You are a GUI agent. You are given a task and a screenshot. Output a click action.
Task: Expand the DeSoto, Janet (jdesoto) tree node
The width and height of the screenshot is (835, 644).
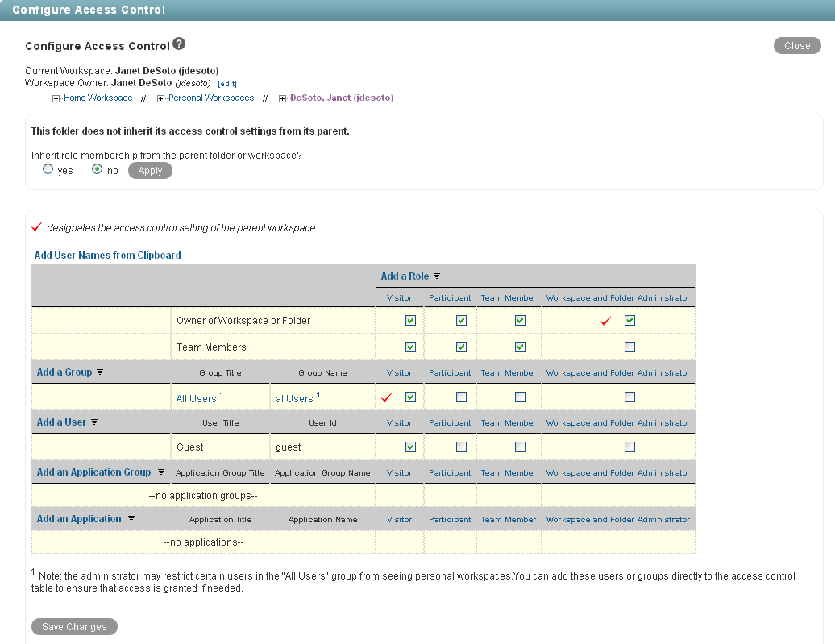pyautogui.click(x=280, y=98)
